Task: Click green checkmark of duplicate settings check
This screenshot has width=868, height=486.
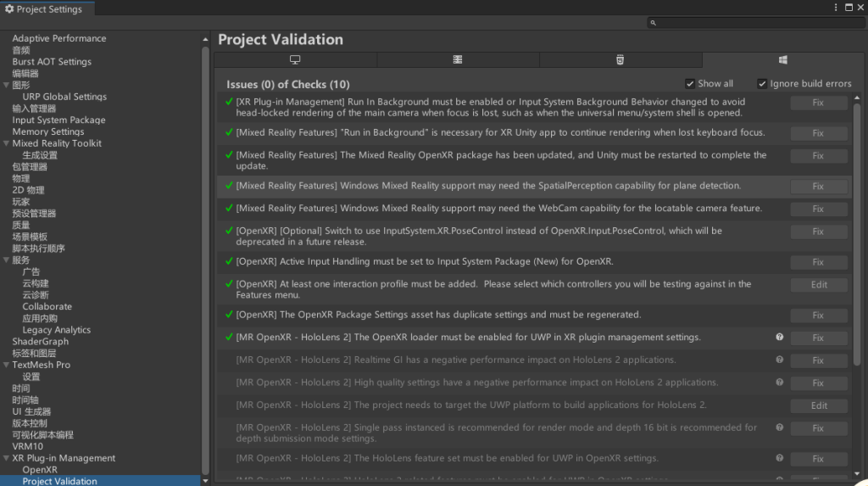Action: [229, 314]
